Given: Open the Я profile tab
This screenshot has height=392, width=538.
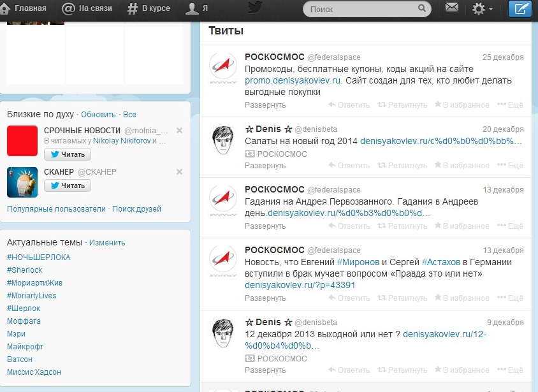Looking at the screenshot, I should pos(196,9).
